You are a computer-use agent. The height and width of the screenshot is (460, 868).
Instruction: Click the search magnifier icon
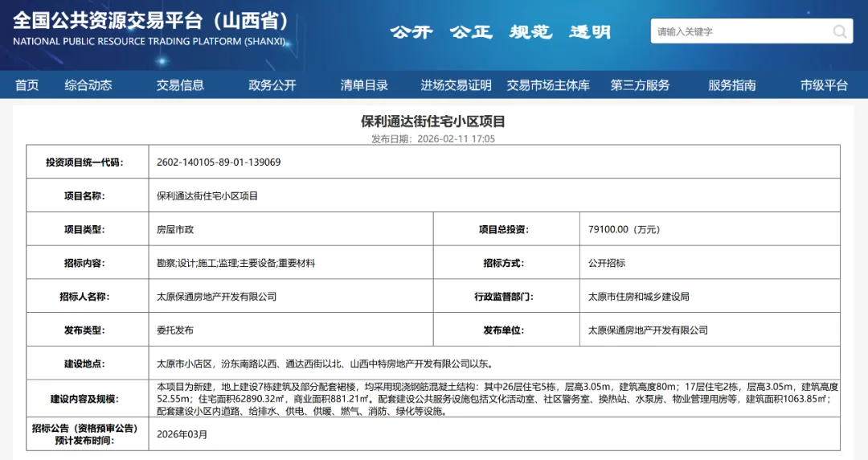(x=839, y=31)
